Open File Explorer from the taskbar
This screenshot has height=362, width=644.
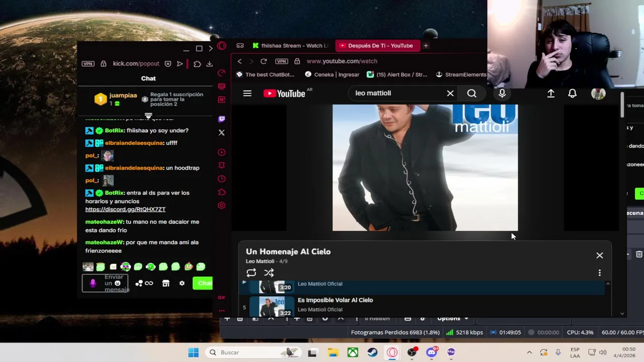pos(333,352)
